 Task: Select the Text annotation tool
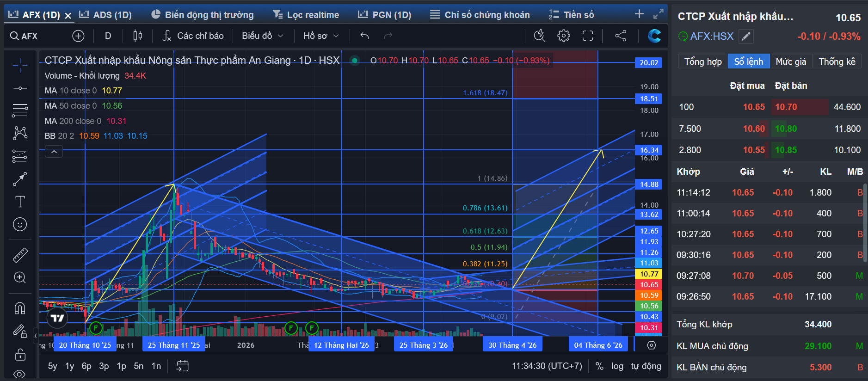point(20,202)
